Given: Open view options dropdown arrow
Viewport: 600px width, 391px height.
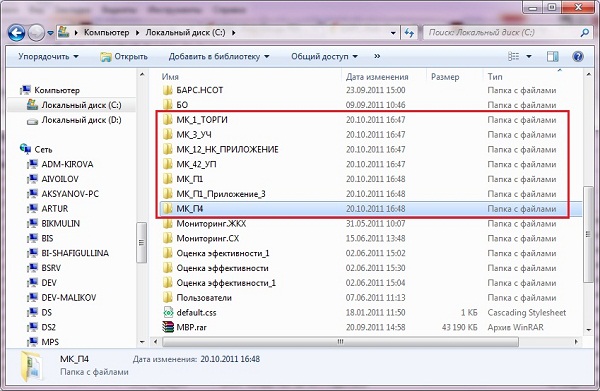Looking at the screenshot, I should 529,57.
